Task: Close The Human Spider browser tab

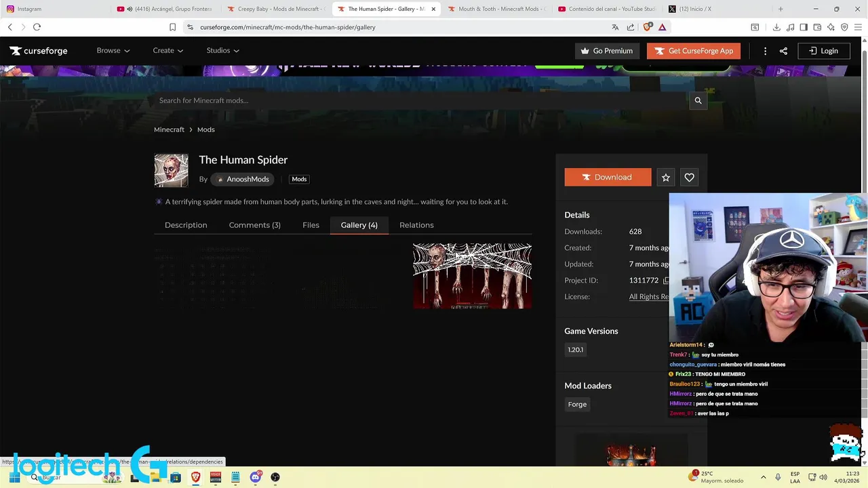Action: pos(433,9)
